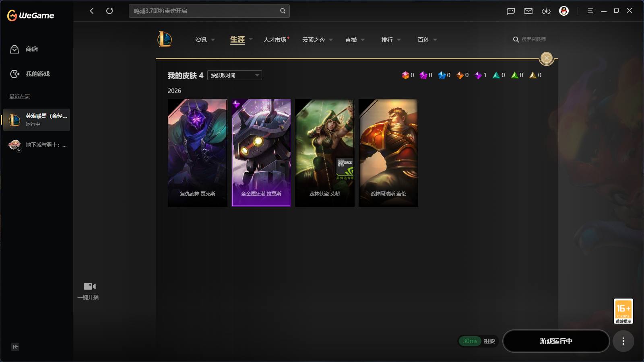Click the WeGame top search box
The image size is (644, 362).
[x=209, y=11]
